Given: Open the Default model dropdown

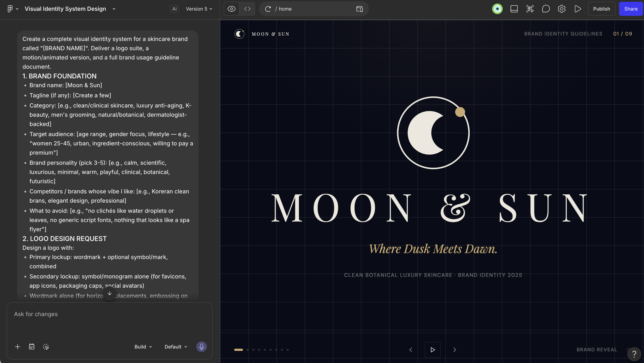Looking at the screenshot, I should point(176,347).
